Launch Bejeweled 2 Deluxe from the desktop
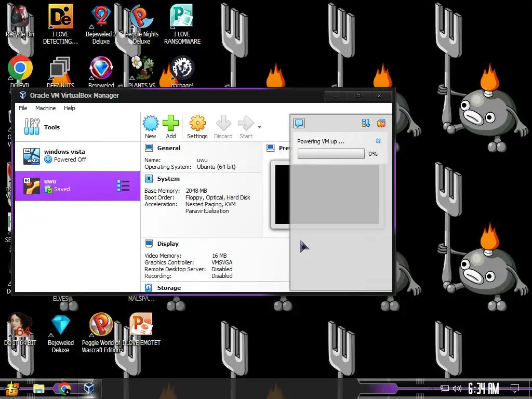 (x=101, y=24)
